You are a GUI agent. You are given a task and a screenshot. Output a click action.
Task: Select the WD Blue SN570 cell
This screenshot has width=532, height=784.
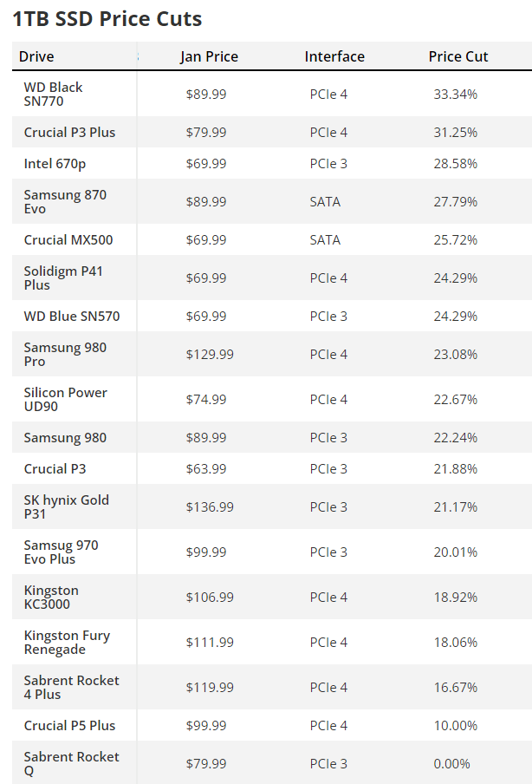point(72,316)
